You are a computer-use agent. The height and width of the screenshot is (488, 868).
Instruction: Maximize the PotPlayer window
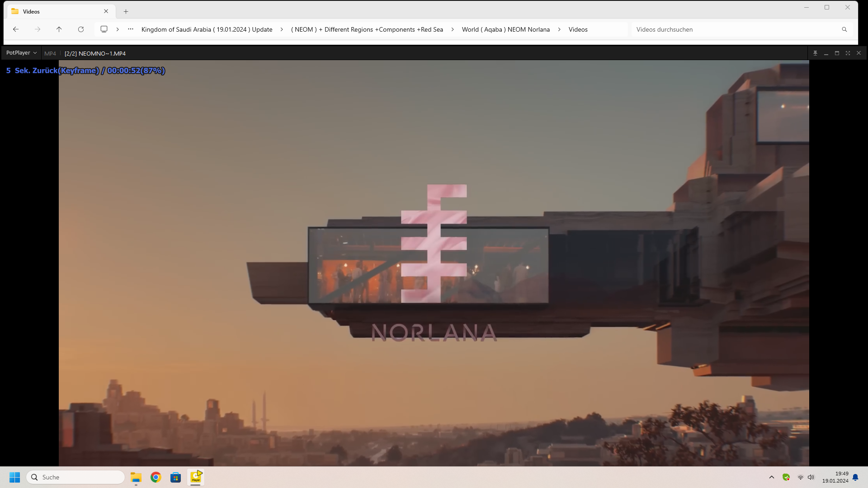[837, 53]
